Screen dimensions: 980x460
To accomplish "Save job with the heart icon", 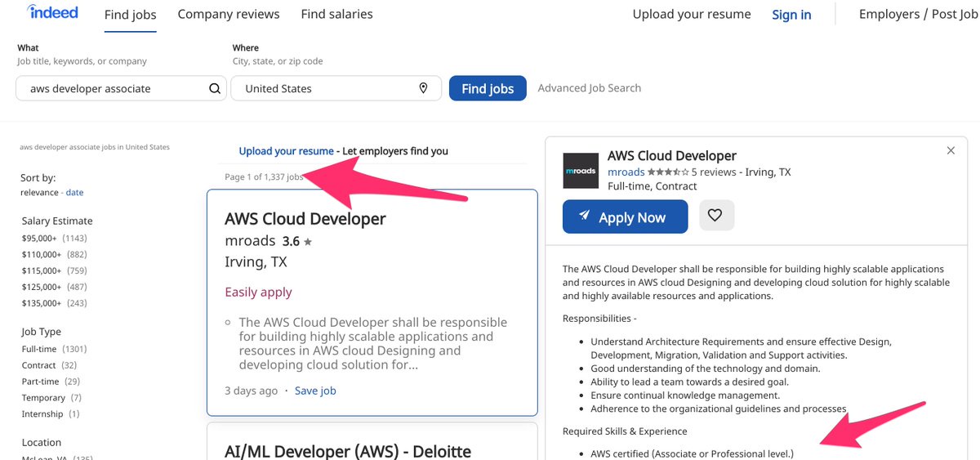I will [715, 216].
